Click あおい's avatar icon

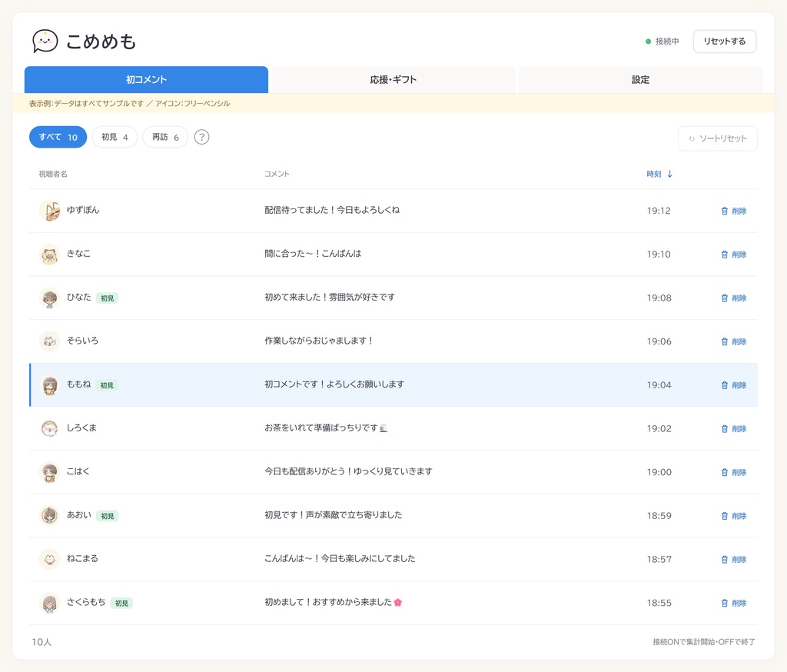click(50, 516)
